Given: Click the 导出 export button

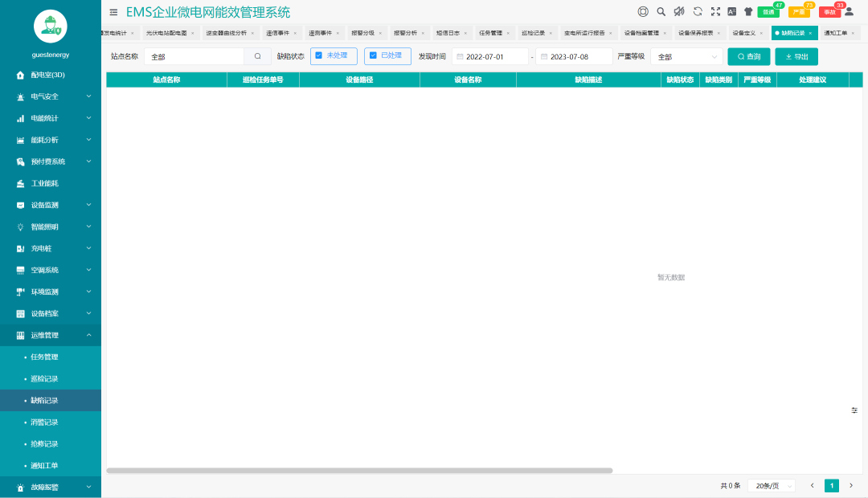Looking at the screenshot, I should [795, 57].
